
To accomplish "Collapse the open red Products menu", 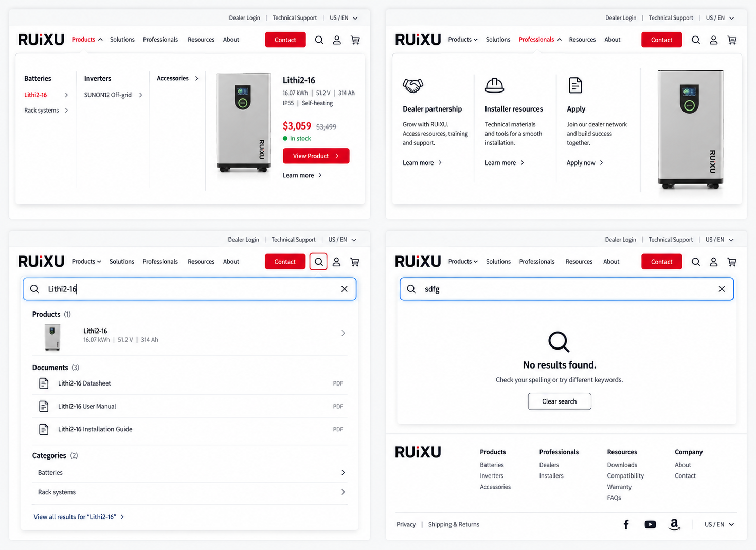I will 87,40.
